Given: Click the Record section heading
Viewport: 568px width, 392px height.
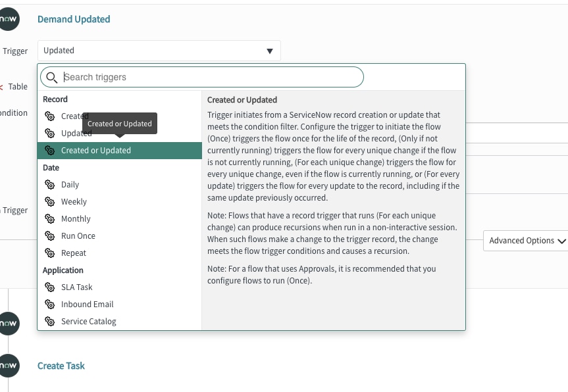Looking at the screenshot, I should [55, 99].
